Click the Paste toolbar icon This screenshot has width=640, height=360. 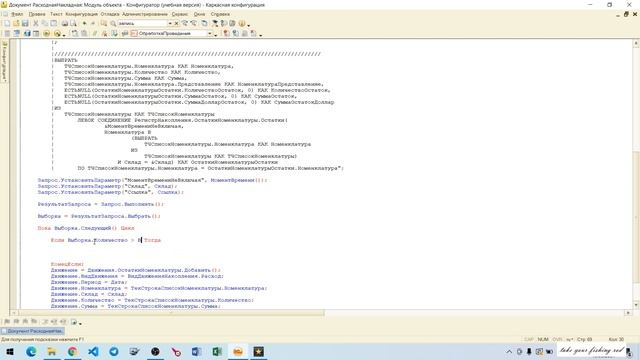[53, 24]
